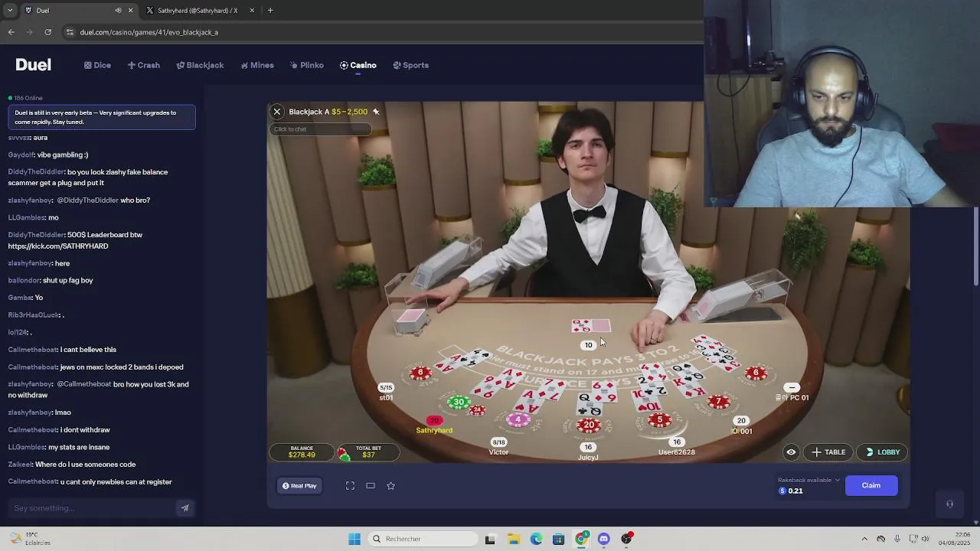Image resolution: width=980 pixels, height=551 pixels.
Task: Click the 186 Online indicator
Action: pos(25,98)
